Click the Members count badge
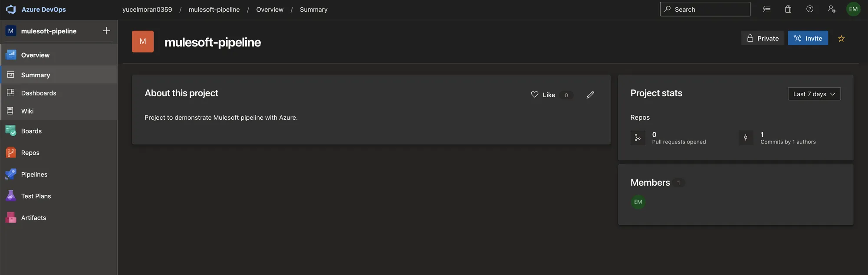Image resolution: width=868 pixels, height=275 pixels. pyautogui.click(x=679, y=183)
